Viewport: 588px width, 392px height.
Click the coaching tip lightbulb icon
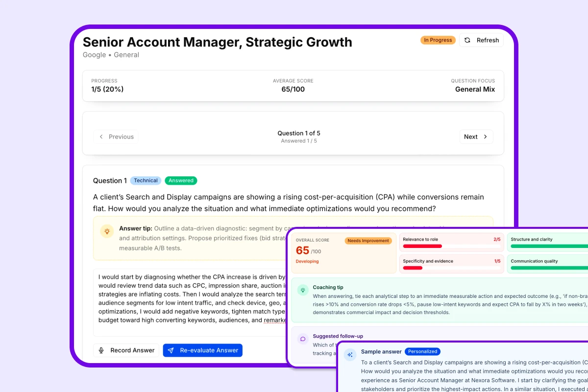point(303,290)
